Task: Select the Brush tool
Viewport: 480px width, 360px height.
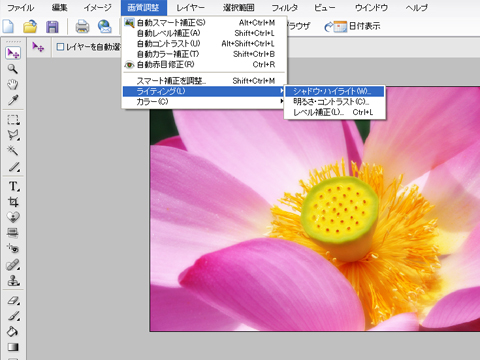Action: (x=13, y=316)
